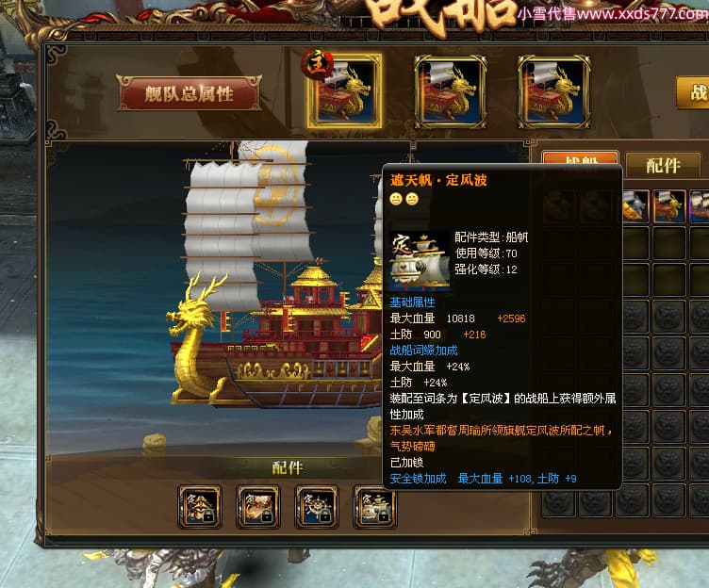Switch to the orange 战船 tab
This screenshot has width=709, height=588.
tap(581, 158)
